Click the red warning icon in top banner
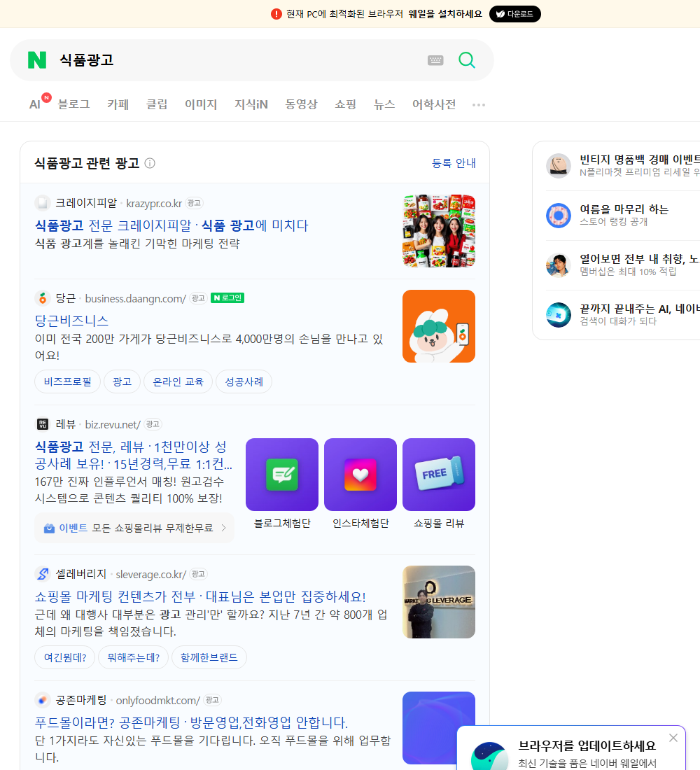 276,14
